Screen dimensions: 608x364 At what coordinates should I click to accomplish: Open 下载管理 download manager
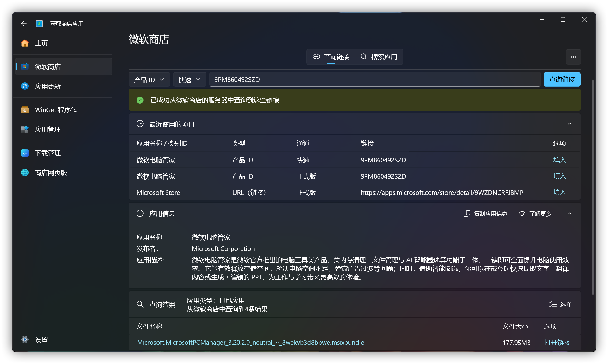(x=48, y=153)
